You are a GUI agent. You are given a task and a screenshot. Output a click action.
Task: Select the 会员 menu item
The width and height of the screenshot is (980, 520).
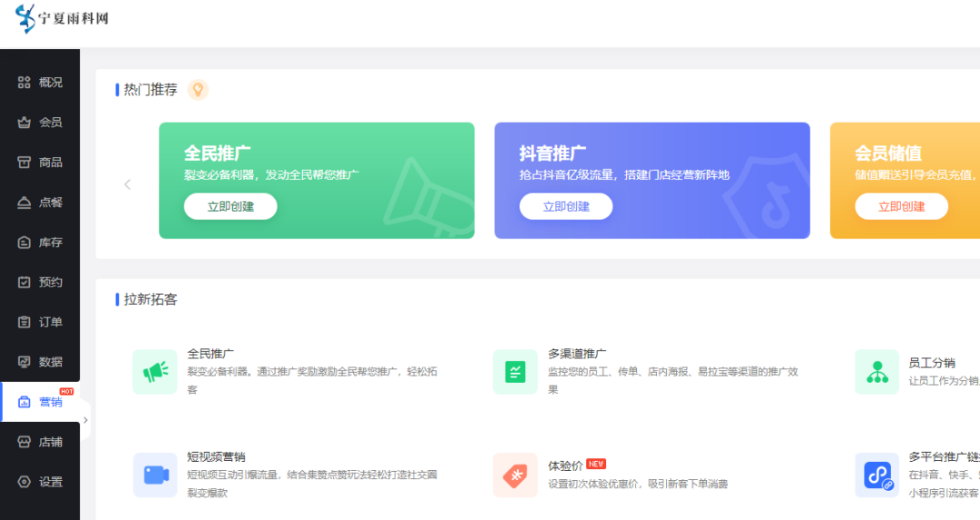pyautogui.click(x=40, y=123)
